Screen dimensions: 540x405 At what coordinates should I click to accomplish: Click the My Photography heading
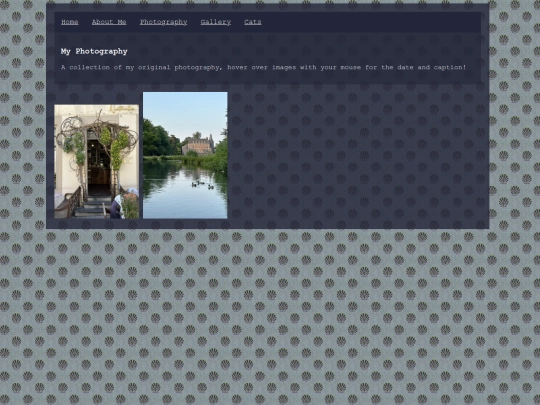[94, 51]
